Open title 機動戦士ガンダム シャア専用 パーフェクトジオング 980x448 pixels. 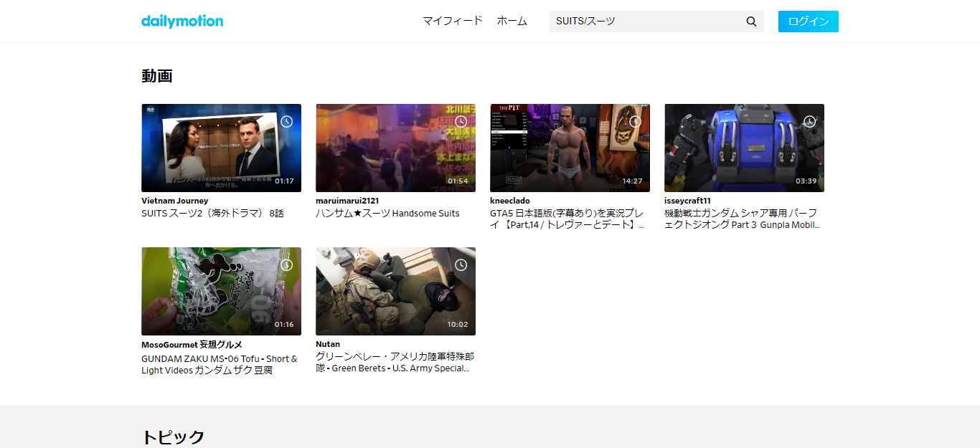tap(742, 219)
